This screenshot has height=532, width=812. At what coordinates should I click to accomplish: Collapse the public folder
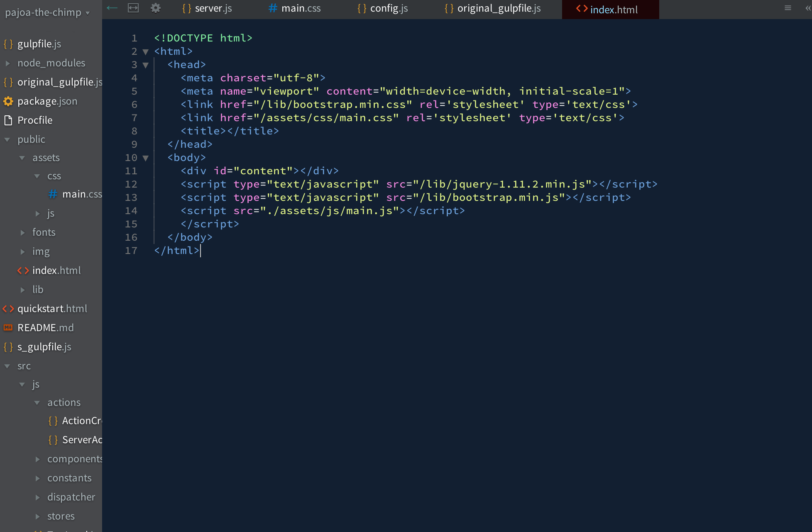click(7, 139)
